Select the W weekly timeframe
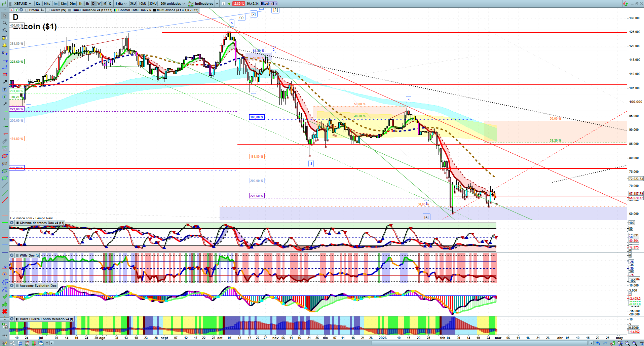644x346 pixels. point(99,4)
